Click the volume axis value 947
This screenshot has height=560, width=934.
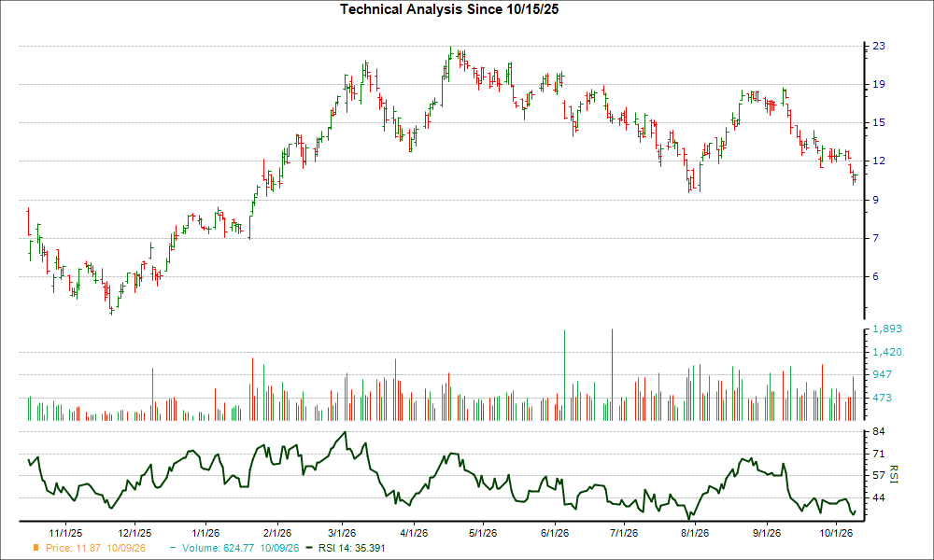(883, 374)
